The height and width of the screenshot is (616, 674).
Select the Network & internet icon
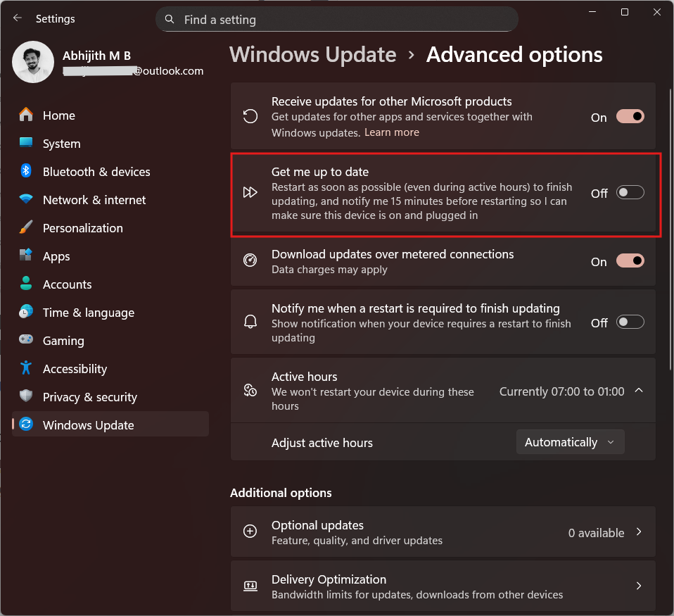coord(25,199)
